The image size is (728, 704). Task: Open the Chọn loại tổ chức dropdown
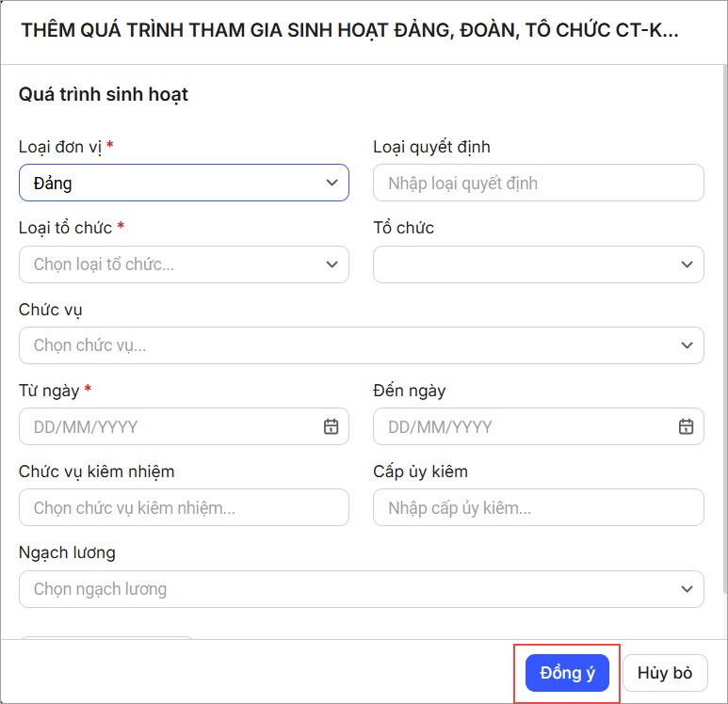(184, 264)
